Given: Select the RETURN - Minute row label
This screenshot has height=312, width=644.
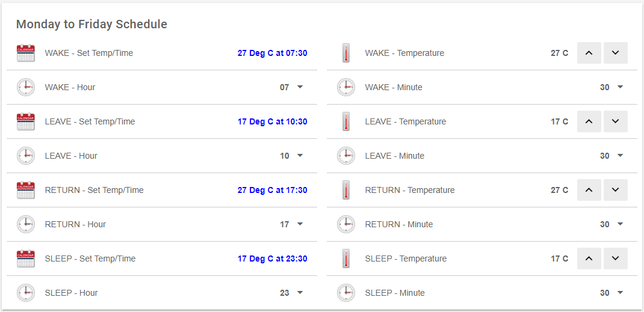Looking at the screenshot, I should pyautogui.click(x=398, y=224).
